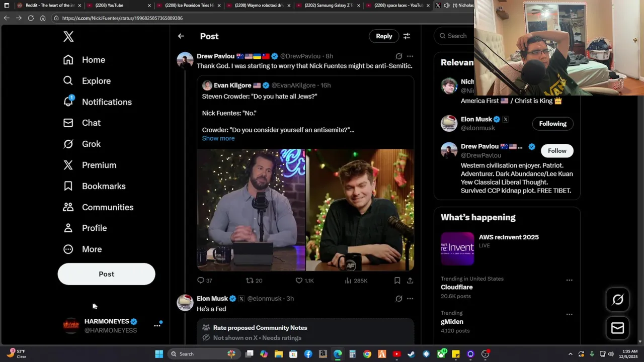644x362 pixels.
Task: Open the weather widget showing 53°F Clear
Action: [17, 354]
